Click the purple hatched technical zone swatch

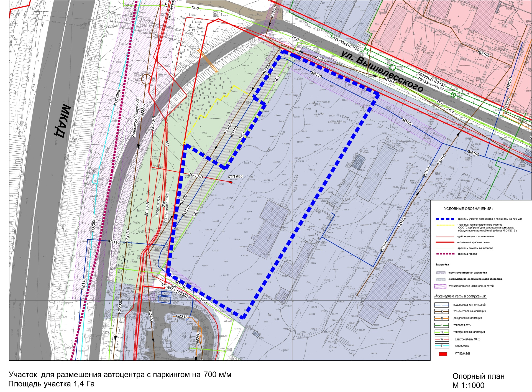(x=440, y=286)
